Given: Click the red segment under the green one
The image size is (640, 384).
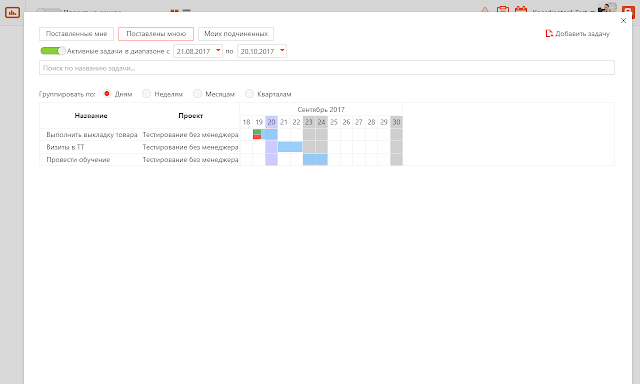Looking at the screenshot, I should pos(257,137).
